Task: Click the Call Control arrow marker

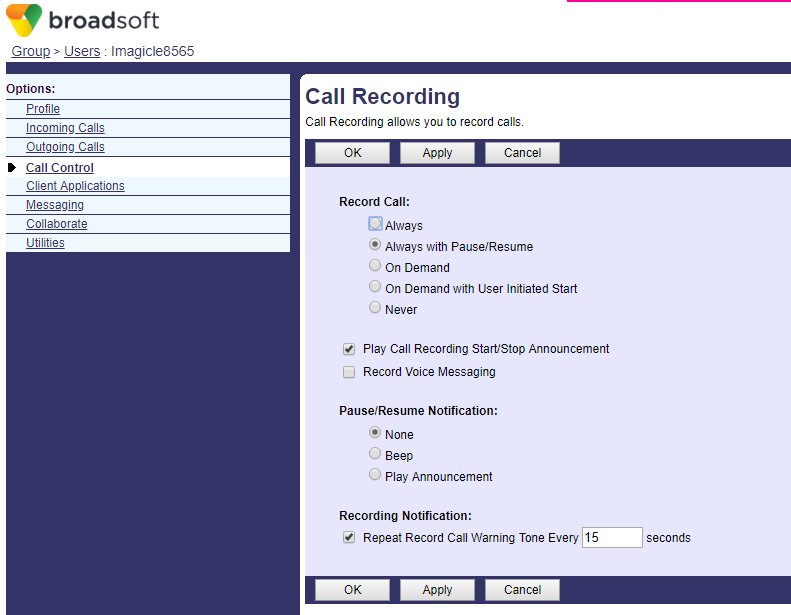Action: [x=12, y=168]
